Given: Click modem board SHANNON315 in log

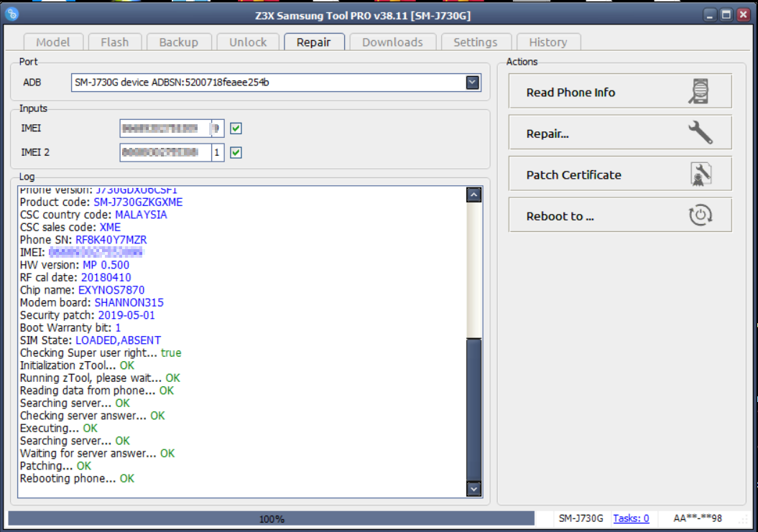Looking at the screenshot, I should pos(129,302).
